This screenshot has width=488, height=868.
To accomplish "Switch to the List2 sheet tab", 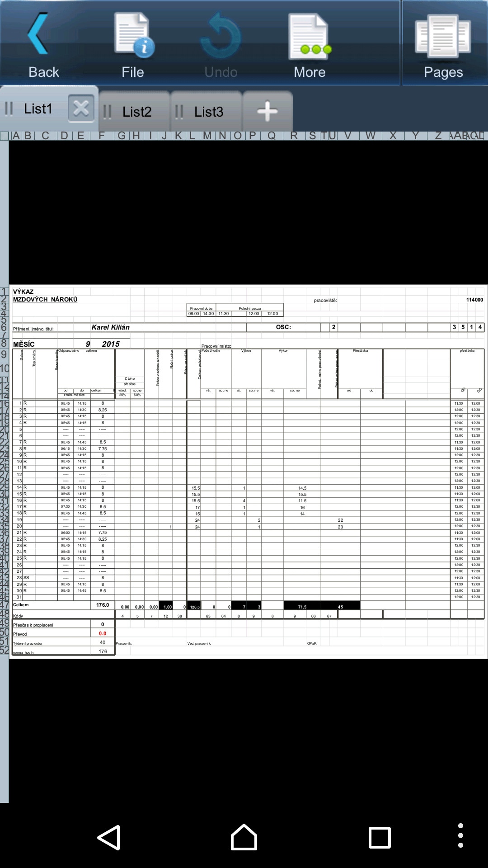I will tap(134, 111).
